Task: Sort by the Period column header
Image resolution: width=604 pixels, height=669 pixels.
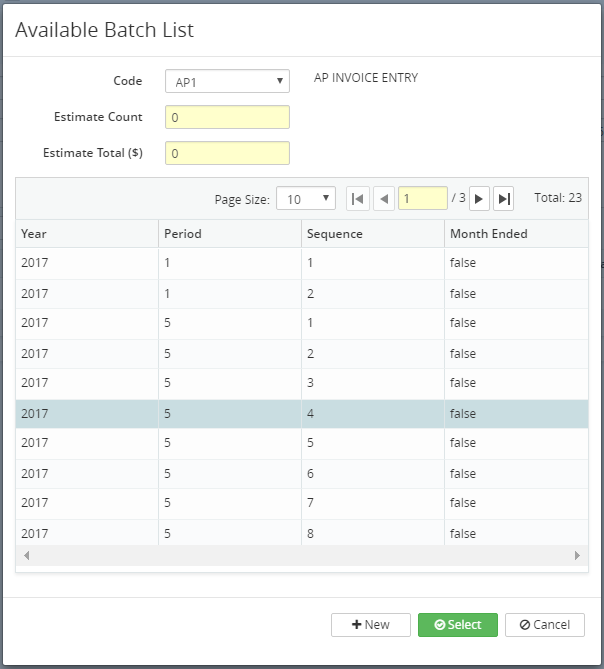Action: click(230, 234)
